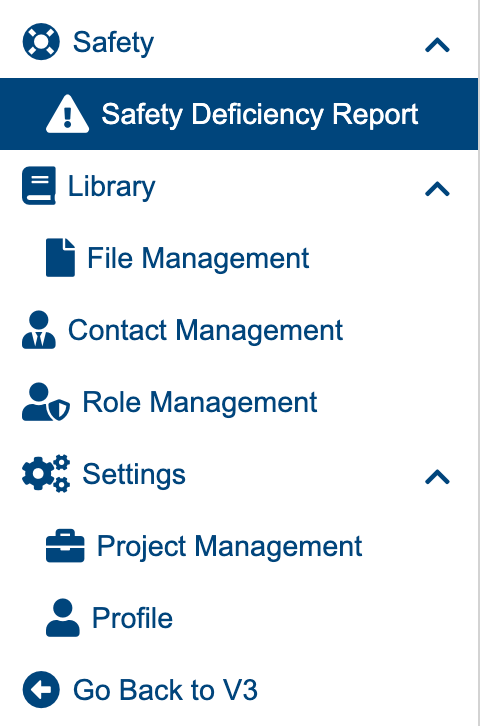Click the Library book icon

tap(39, 186)
